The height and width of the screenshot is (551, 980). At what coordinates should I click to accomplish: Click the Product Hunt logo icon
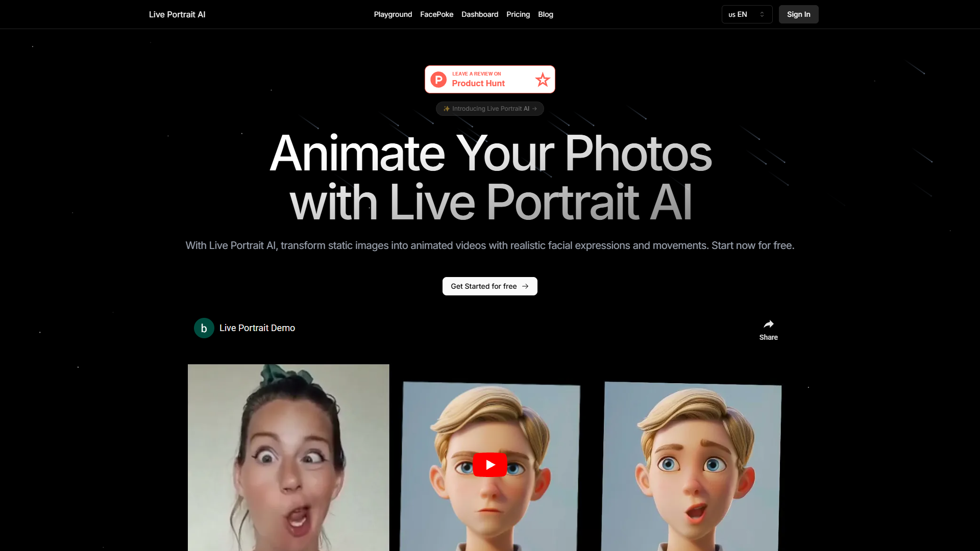coord(438,79)
